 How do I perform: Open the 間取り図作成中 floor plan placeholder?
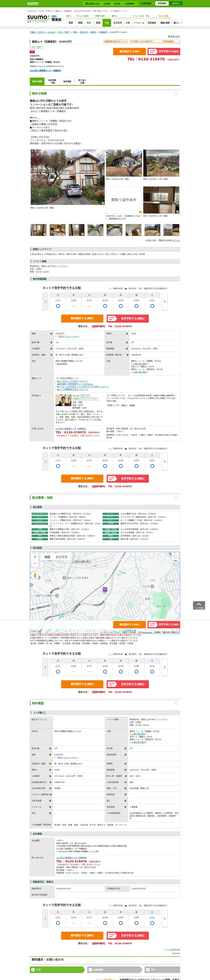point(124,200)
